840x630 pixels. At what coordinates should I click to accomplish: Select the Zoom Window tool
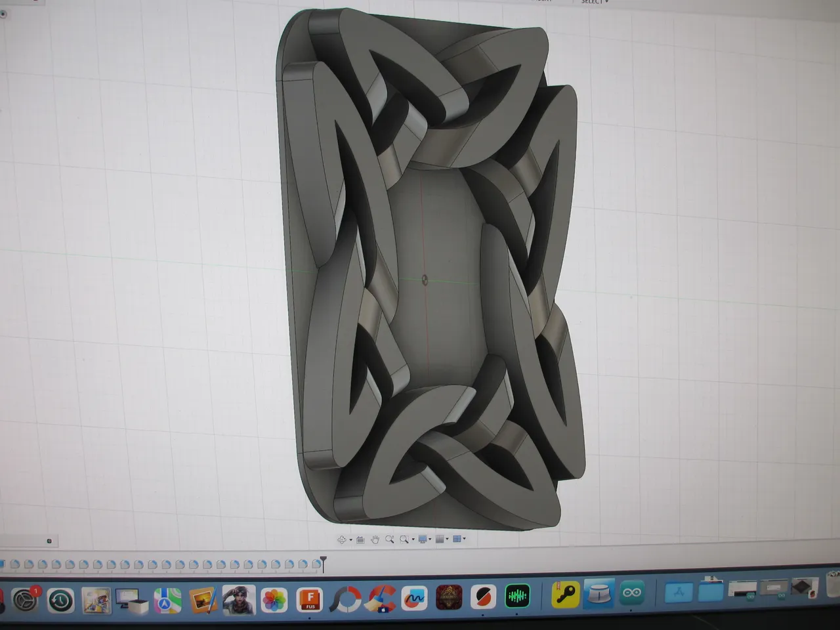click(404, 539)
